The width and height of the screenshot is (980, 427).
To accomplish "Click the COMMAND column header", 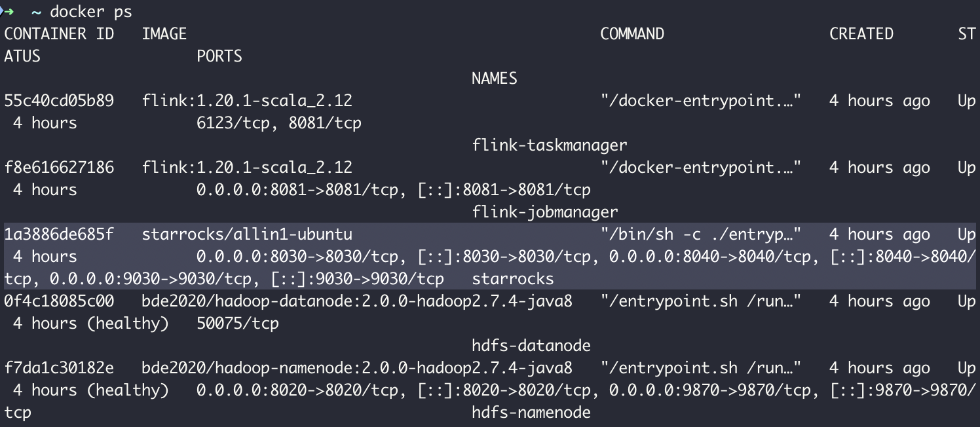I will tap(632, 33).
